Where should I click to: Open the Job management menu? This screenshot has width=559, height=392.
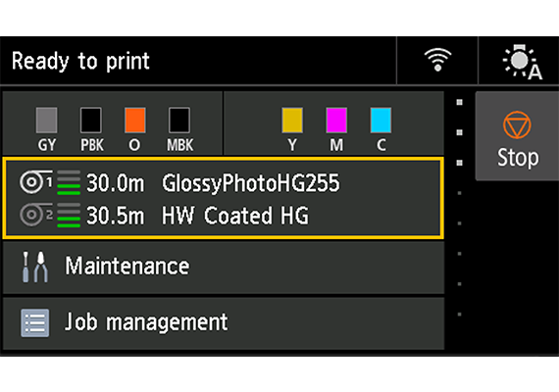pyautogui.click(x=224, y=323)
